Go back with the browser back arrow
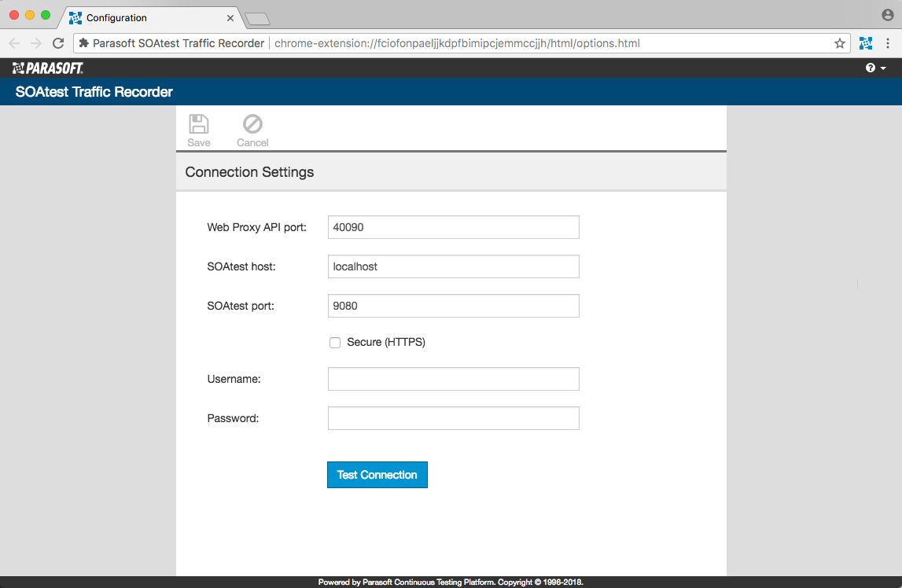This screenshot has width=902, height=588. point(14,43)
